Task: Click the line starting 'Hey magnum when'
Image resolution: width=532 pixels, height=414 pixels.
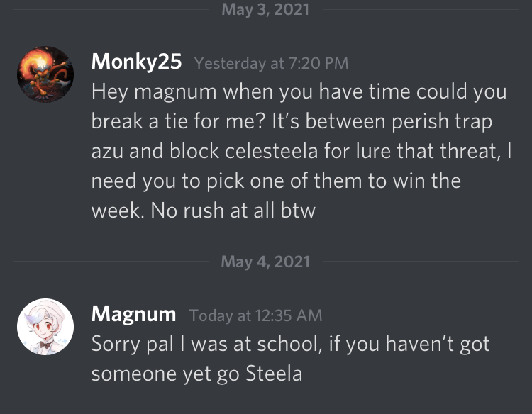Action: click(x=299, y=92)
